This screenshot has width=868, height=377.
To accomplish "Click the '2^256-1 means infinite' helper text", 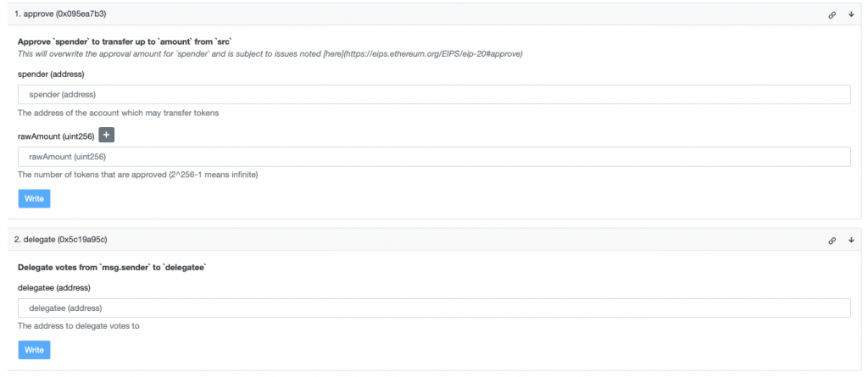I will 214,175.
